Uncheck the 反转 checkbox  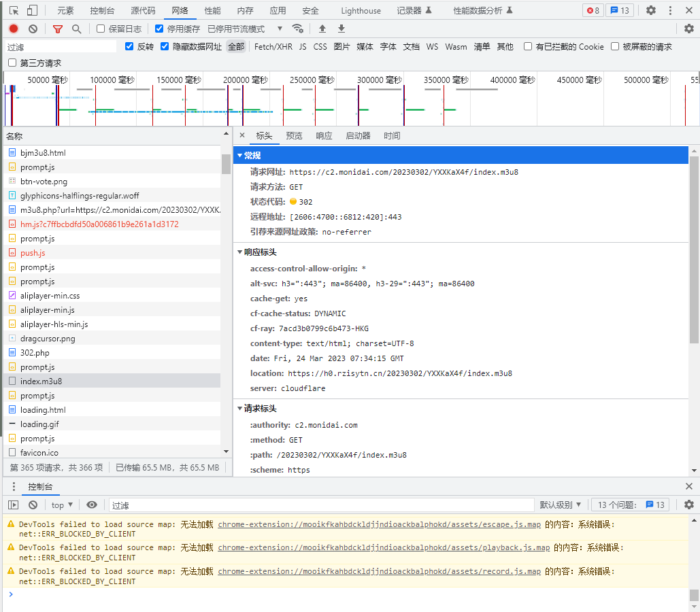pyautogui.click(x=129, y=46)
